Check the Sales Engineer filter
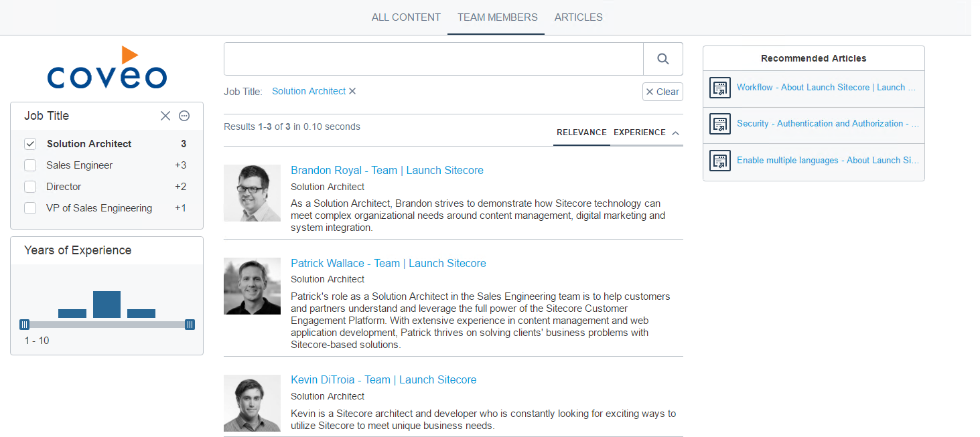The width and height of the screenshot is (980, 437). [29, 165]
